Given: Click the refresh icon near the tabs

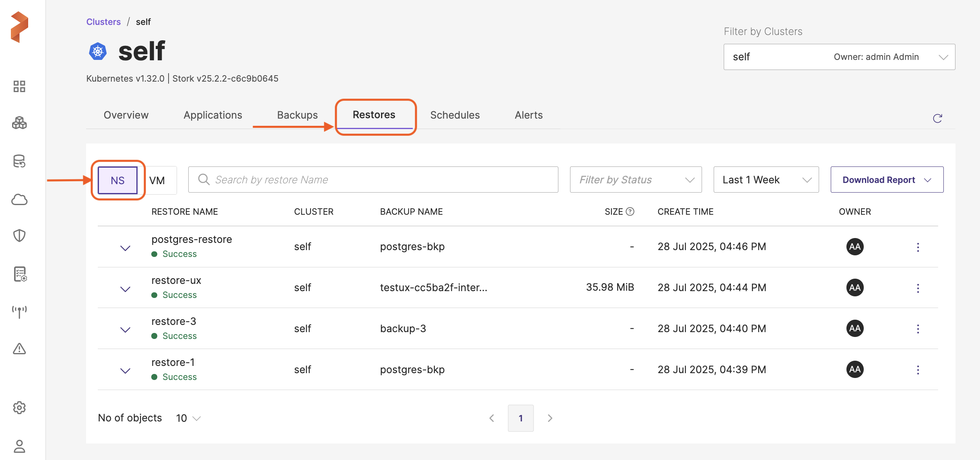Looking at the screenshot, I should [x=937, y=118].
